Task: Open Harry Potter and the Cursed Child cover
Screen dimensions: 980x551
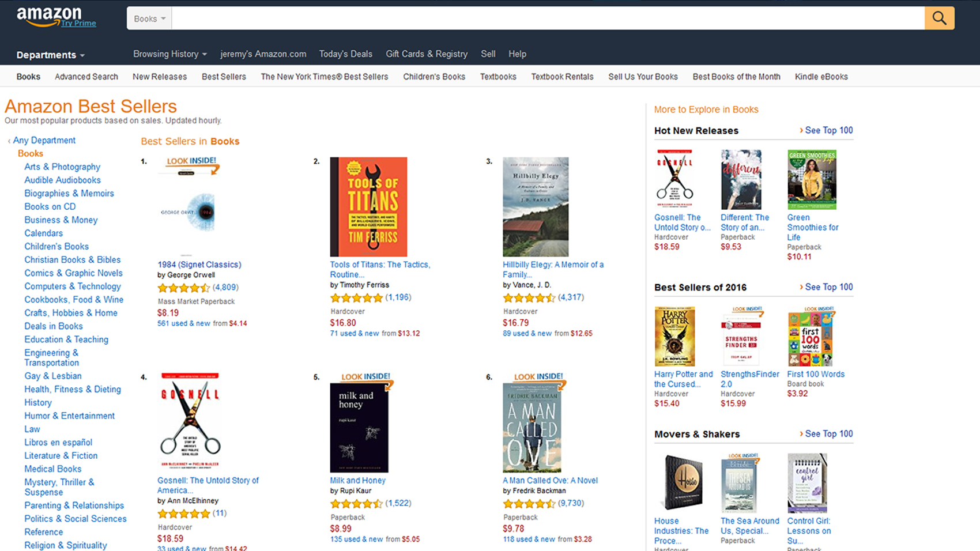Action: coord(674,337)
